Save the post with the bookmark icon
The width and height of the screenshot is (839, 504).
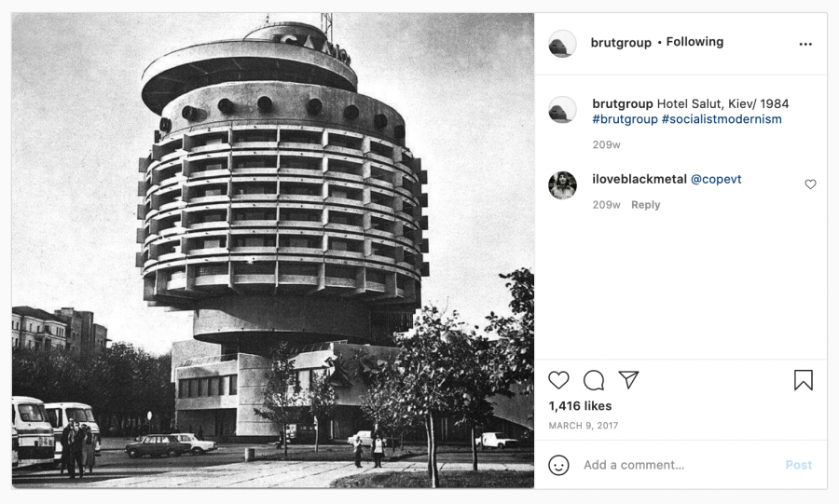[x=804, y=380]
